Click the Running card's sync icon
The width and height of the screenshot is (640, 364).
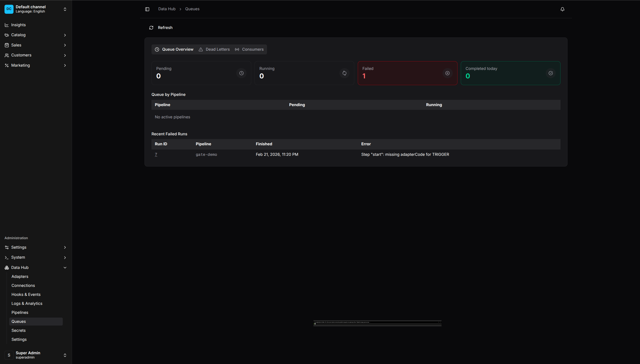[344, 73]
